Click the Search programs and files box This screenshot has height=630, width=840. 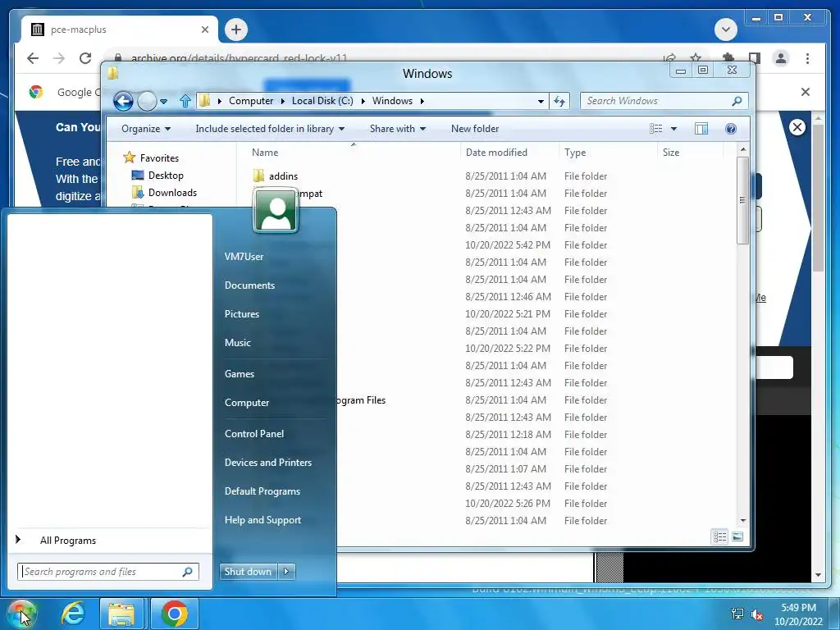point(107,572)
